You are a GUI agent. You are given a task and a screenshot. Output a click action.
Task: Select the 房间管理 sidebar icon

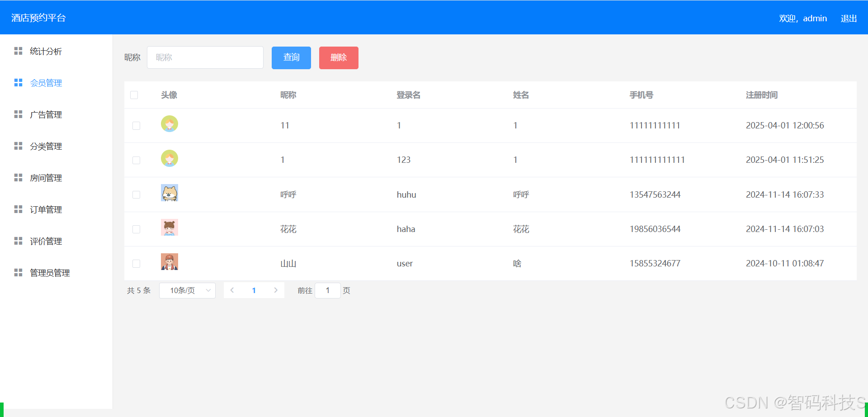coord(18,177)
